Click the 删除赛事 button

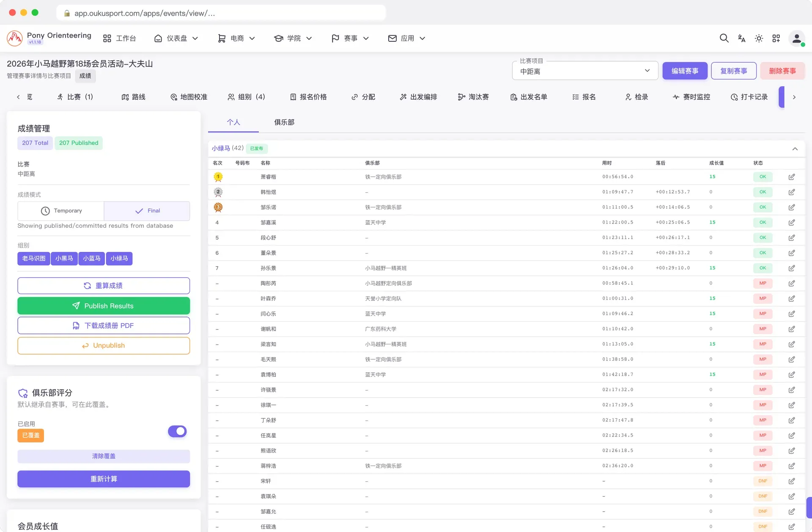[x=782, y=71]
